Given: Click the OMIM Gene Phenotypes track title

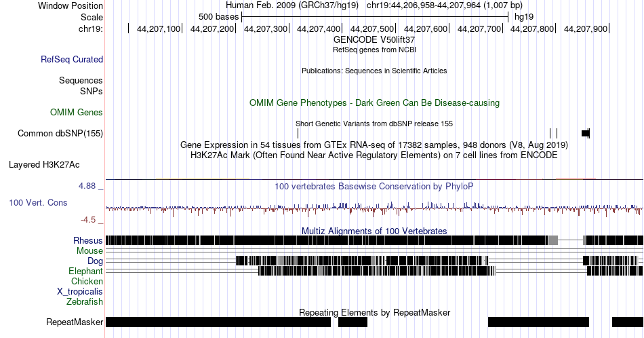Looking at the screenshot, I should pyautogui.click(x=374, y=102).
